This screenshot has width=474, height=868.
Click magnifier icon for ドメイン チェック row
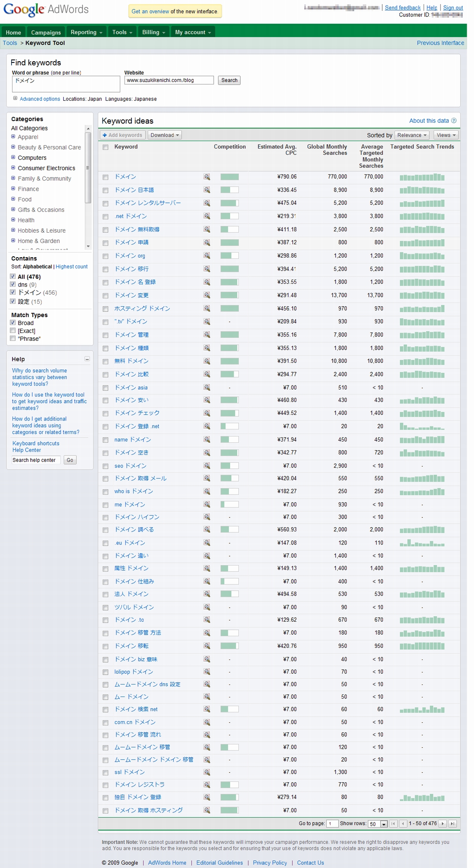[207, 413]
